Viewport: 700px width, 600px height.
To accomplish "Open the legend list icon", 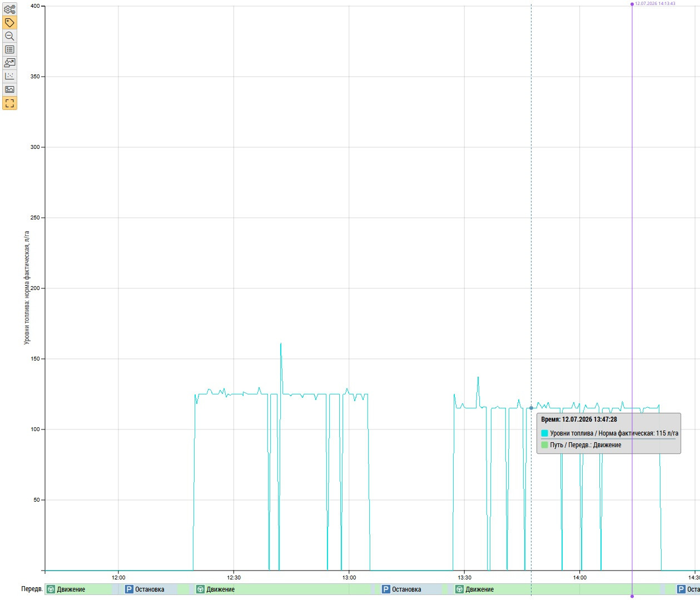I will [9, 49].
